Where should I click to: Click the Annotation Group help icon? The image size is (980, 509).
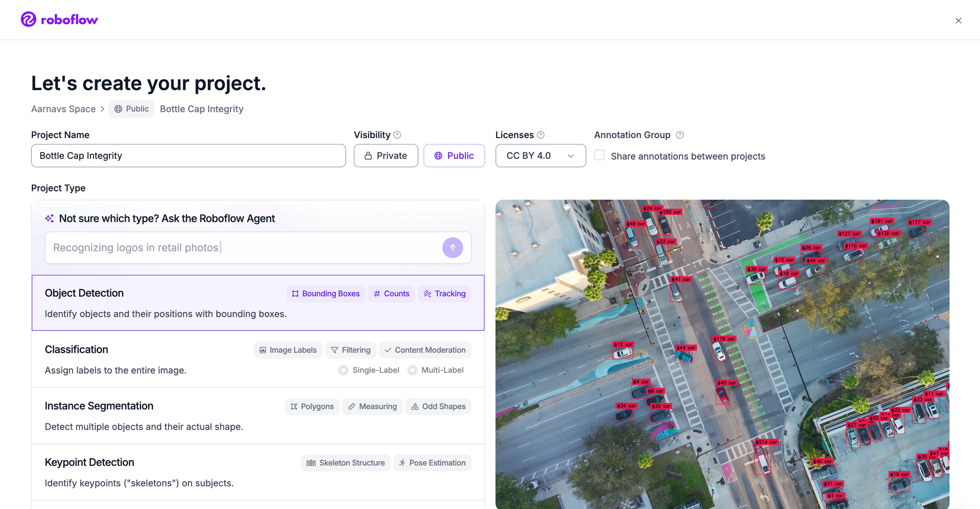pyautogui.click(x=680, y=135)
